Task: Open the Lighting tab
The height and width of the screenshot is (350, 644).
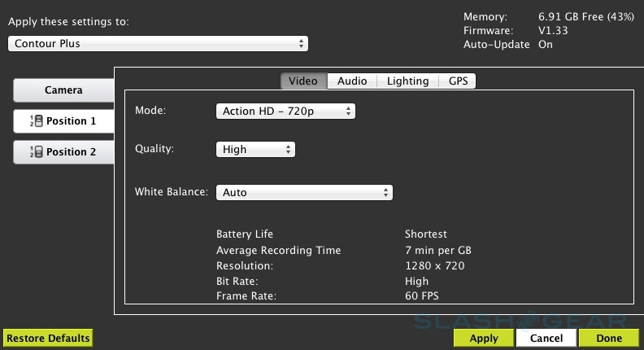Action: tap(407, 81)
